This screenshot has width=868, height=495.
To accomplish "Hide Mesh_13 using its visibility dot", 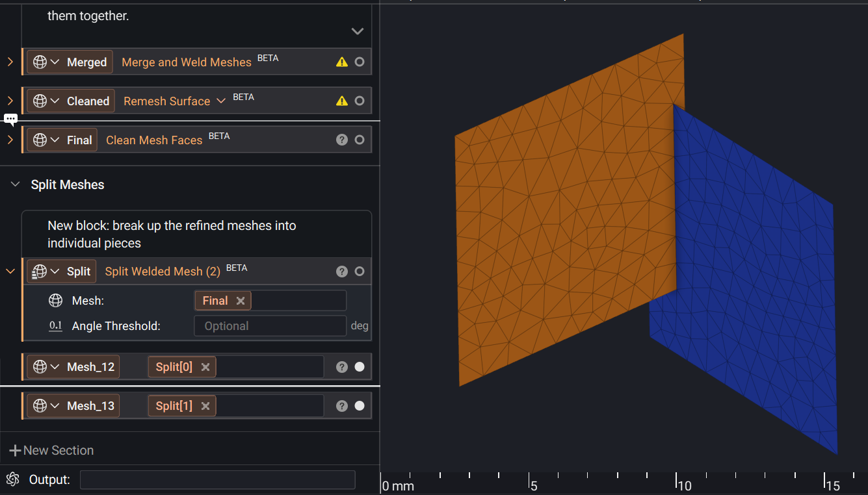I will (x=360, y=406).
